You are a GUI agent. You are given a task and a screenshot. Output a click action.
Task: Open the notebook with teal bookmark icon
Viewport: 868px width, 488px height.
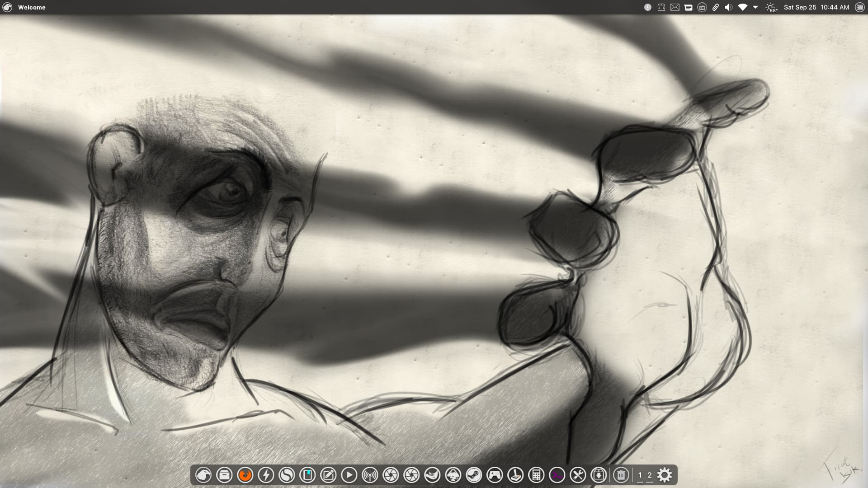click(x=307, y=475)
